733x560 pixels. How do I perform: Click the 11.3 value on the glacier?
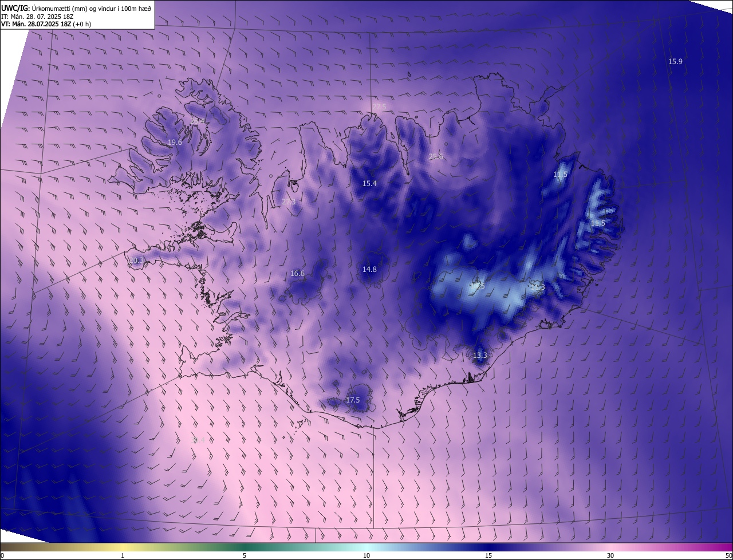pos(537,288)
